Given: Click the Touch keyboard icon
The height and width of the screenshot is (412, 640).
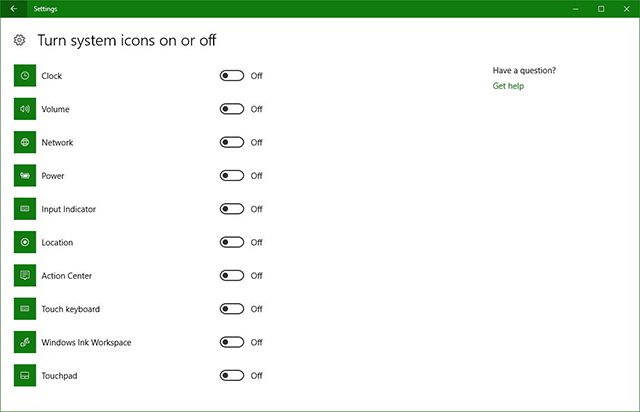Looking at the screenshot, I should (x=25, y=309).
